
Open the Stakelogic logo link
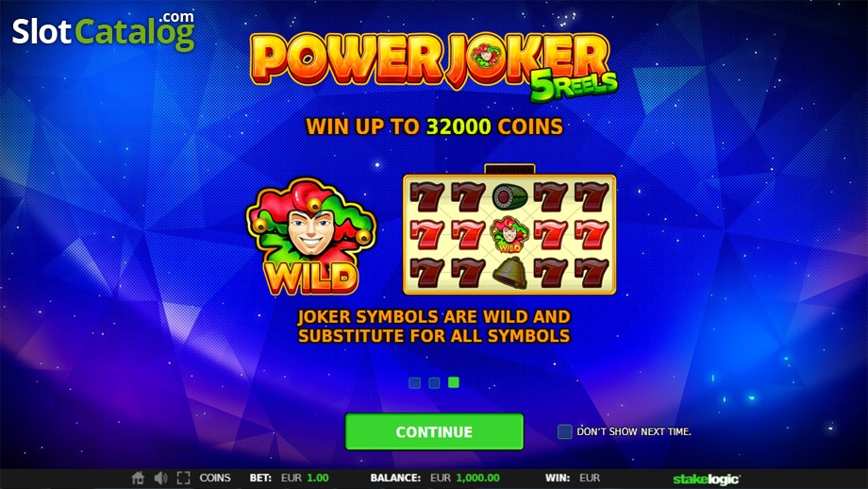coord(706,479)
